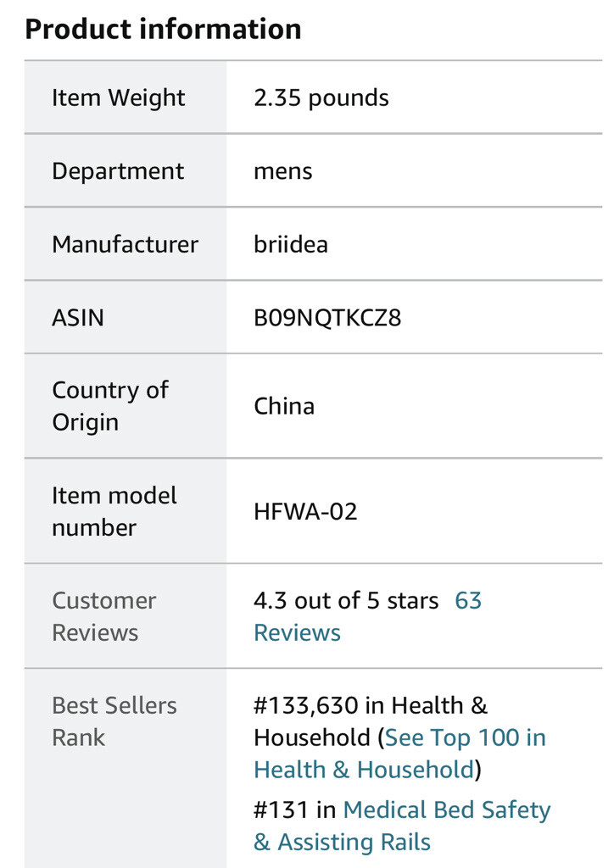Select the item model number HFWA-02
Screen dimensions: 614x868
pyautogui.click(x=305, y=511)
